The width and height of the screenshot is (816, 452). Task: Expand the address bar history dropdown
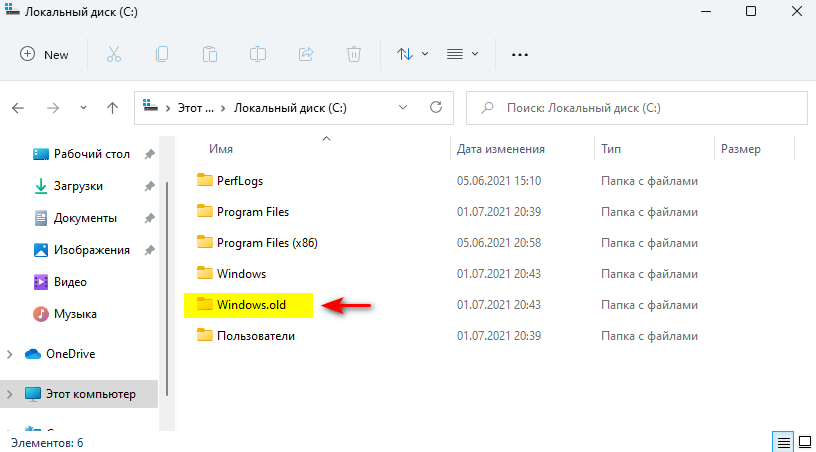pos(403,108)
